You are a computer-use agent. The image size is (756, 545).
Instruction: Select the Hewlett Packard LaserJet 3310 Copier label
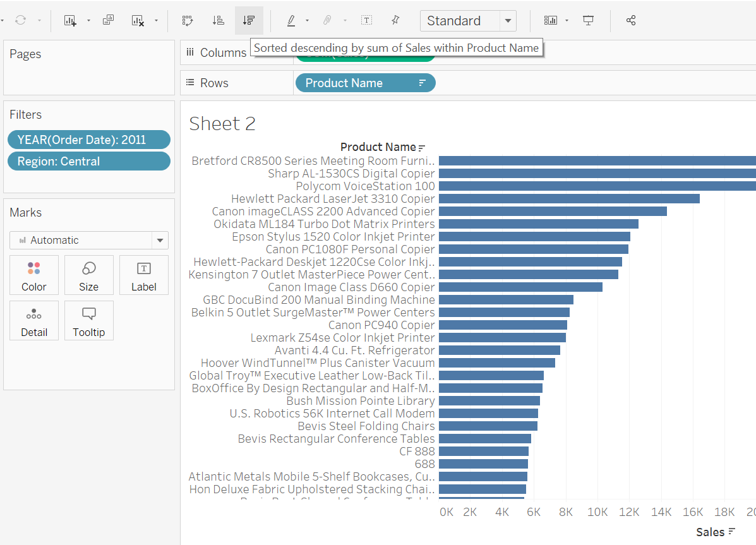(333, 199)
